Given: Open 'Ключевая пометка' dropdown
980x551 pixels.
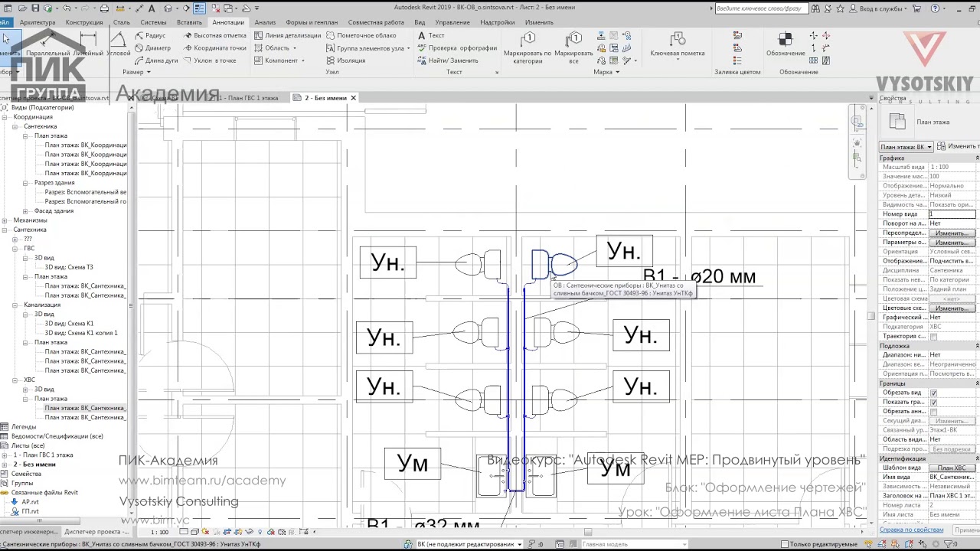Looking at the screenshot, I should 678,46.
